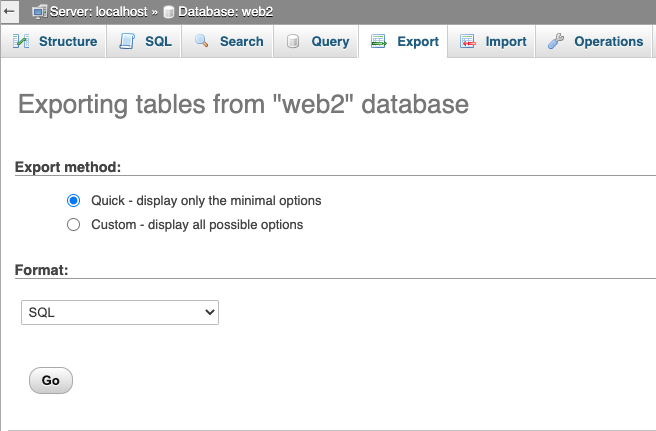Go to the Import tab
The width and height of the screenshot is (656, 431).
[505, 42]
